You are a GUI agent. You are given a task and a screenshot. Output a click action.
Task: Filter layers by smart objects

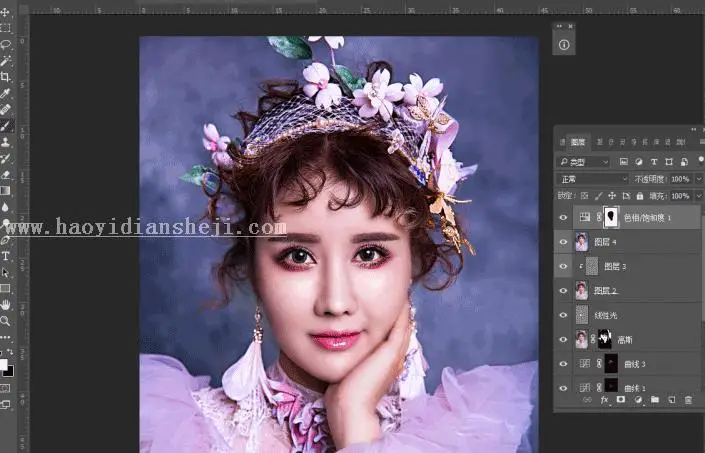[684, 162]
